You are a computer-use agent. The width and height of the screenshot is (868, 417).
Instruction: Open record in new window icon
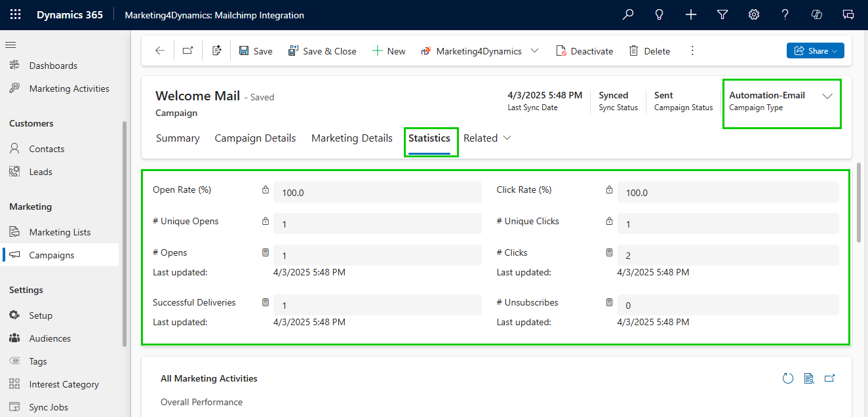click(187, 50)
